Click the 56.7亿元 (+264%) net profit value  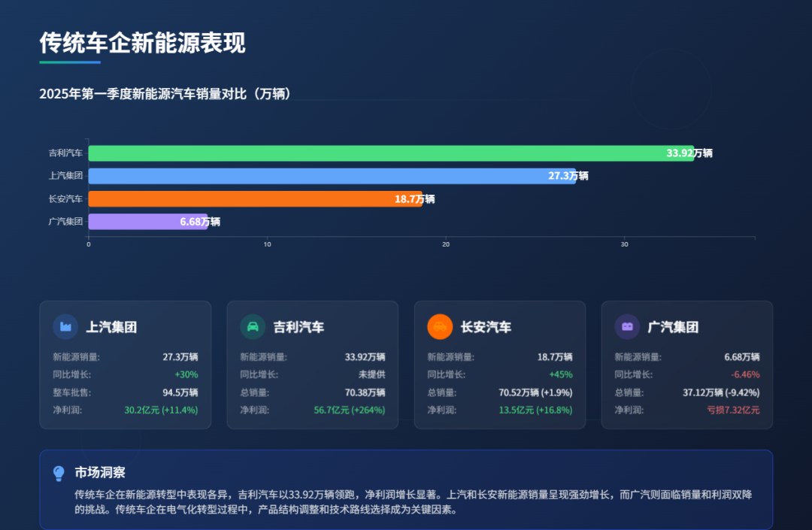pyautogui.click(x=350, y=410)
